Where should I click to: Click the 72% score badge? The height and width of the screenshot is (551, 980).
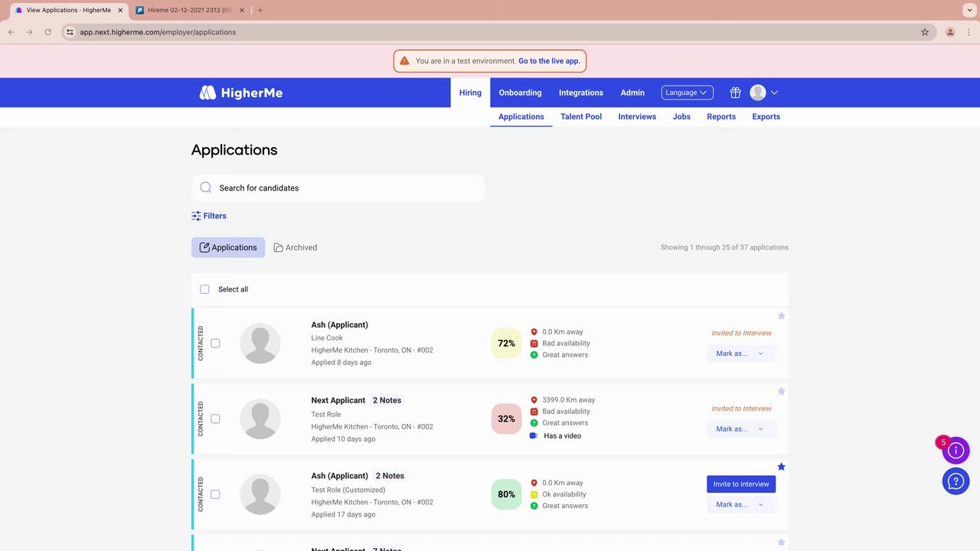[506, 344]
